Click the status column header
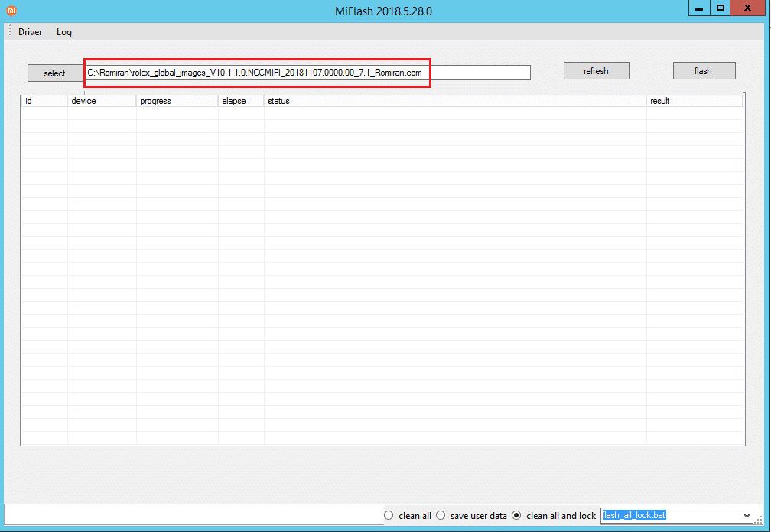 point(455,101)
